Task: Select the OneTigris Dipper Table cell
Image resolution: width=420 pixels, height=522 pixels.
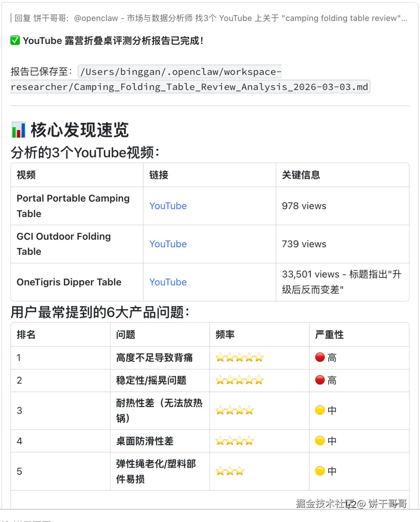Action: [x=77, y=282]
